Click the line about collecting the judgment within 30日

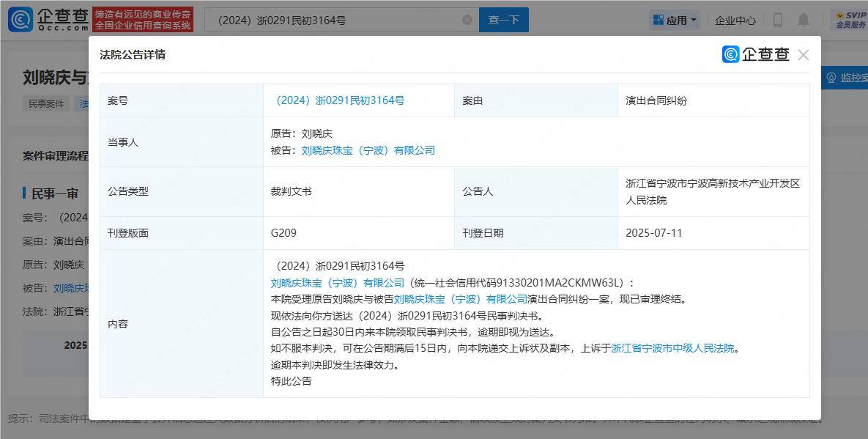click(x=412, y=332)
